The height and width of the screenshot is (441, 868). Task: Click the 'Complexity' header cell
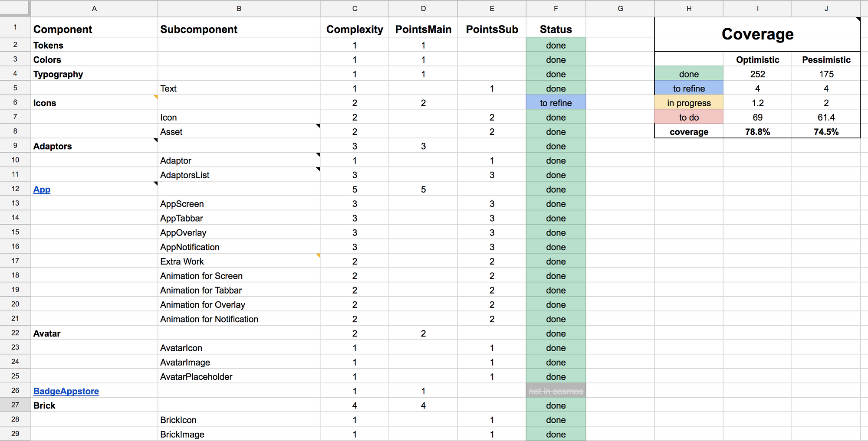pyautogui.click(x=355, y=27)
